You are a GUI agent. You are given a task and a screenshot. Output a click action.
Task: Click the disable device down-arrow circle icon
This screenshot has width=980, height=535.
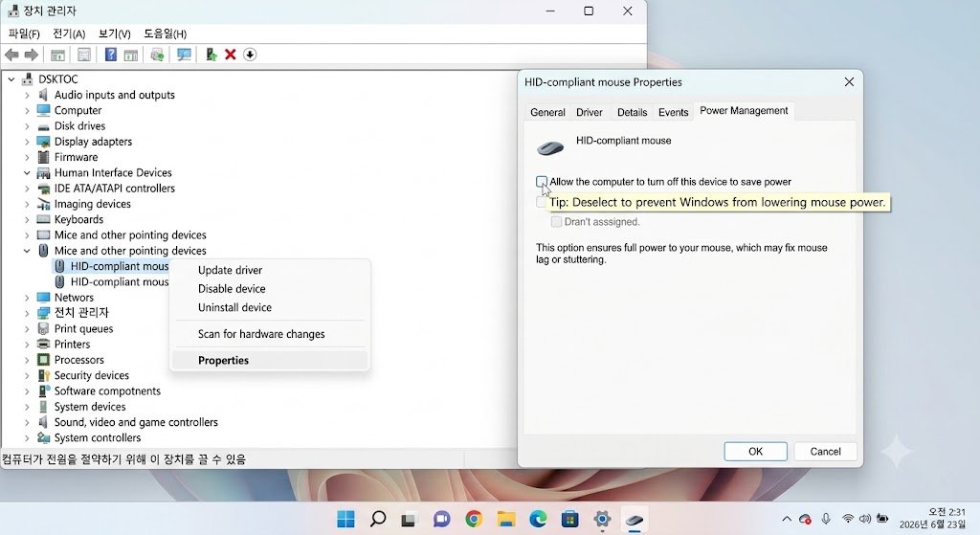point(250,55)
